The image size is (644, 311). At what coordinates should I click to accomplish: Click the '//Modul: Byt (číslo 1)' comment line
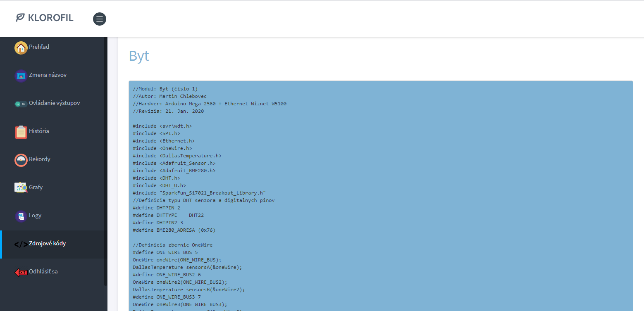(x=165, y=89)
